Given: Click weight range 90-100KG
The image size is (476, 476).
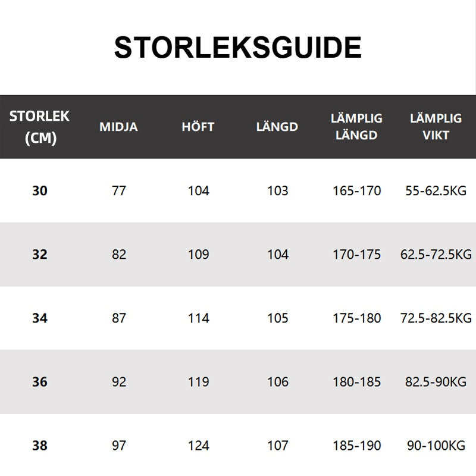Looking at the screenshot, I should point(436,445).
